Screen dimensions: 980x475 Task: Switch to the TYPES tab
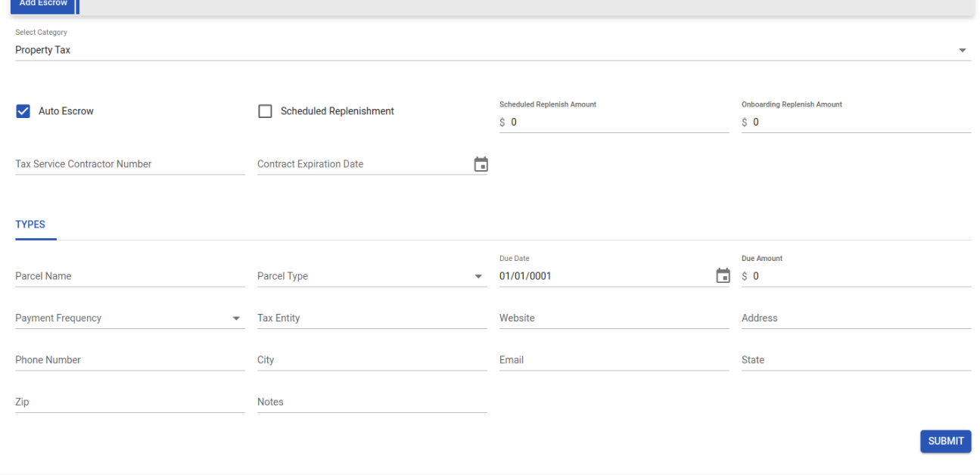(30, 225)
